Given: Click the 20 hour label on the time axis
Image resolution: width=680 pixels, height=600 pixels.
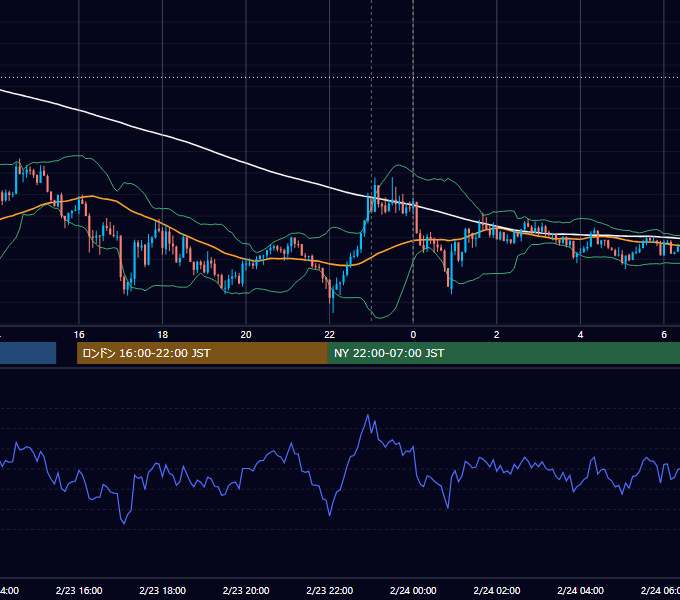Looking at the screenshot, I should [x=246, y=335].
